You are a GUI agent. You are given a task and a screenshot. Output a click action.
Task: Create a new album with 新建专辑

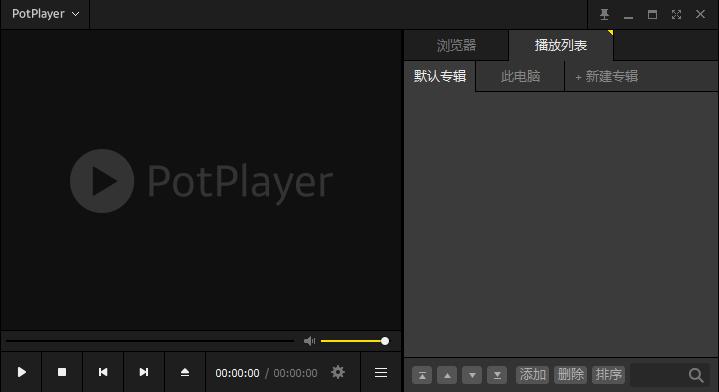(x=606, y=76)
